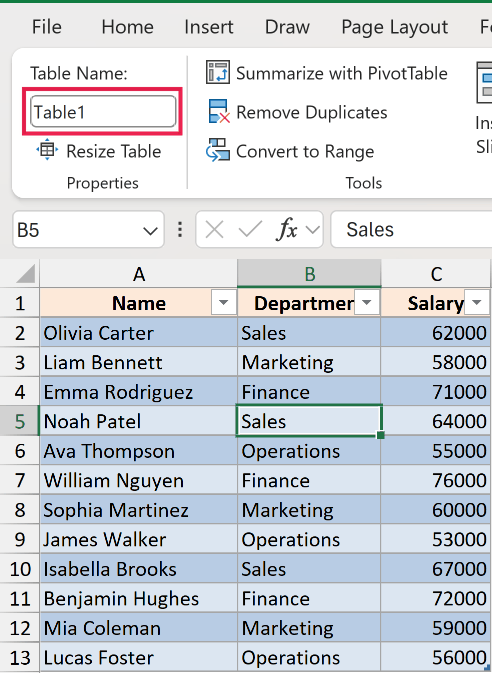Click the formula bar drag handle dots

tap(180, 230)
